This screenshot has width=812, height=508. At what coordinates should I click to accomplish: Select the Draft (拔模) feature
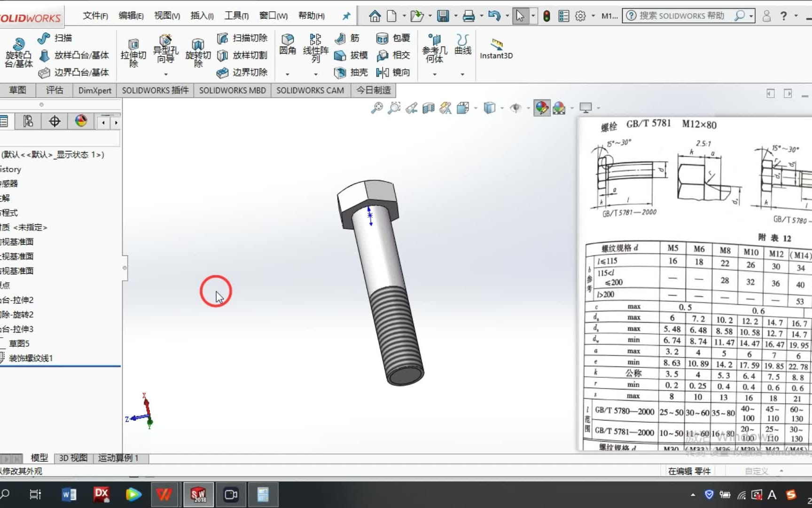coord(351,56)
